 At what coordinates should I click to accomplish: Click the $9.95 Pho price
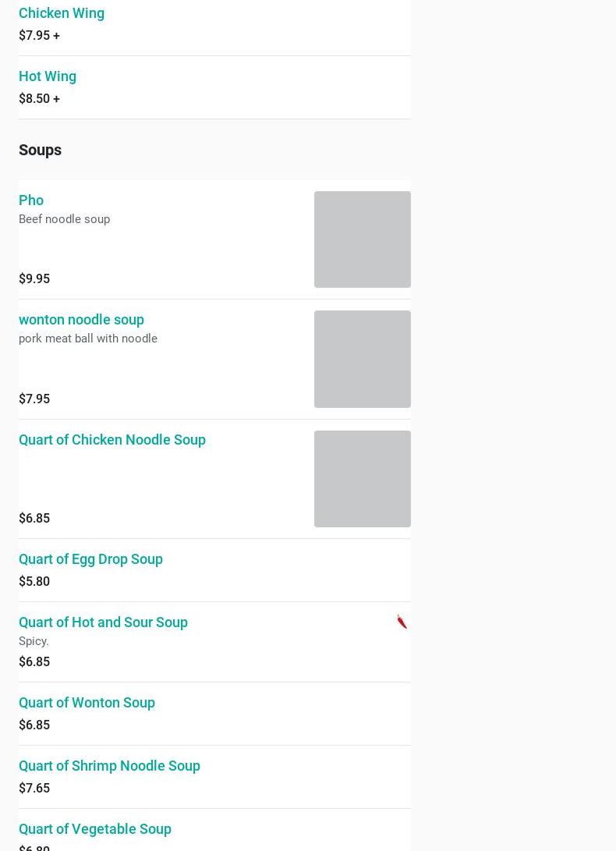pos(34,279)
